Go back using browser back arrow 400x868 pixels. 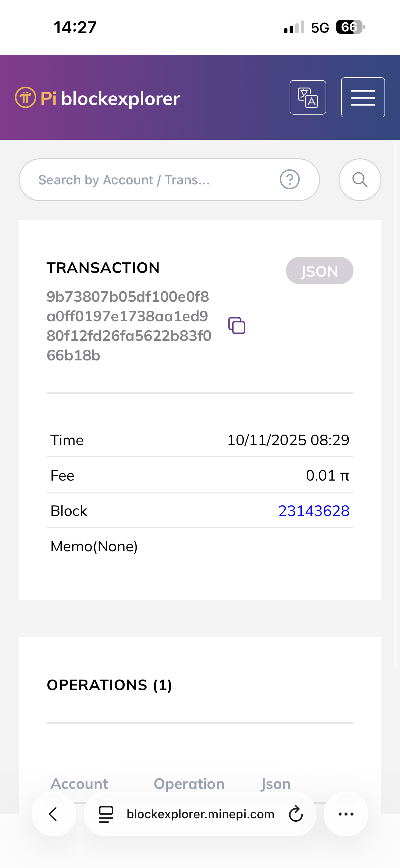click(54, 814)
